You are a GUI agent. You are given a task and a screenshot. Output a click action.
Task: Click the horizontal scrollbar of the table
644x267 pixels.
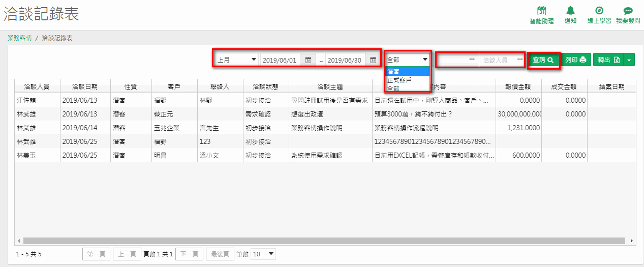[325, 241]
